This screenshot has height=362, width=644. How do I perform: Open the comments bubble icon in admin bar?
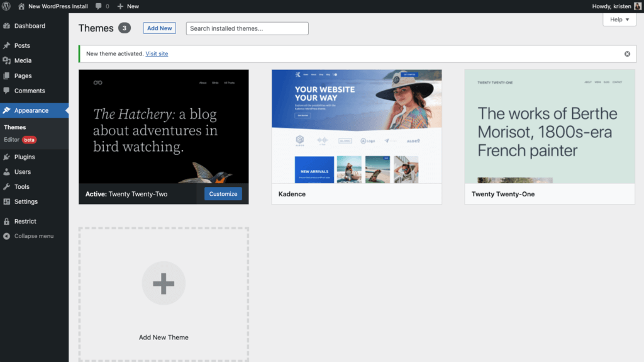[x=99, y=6]
